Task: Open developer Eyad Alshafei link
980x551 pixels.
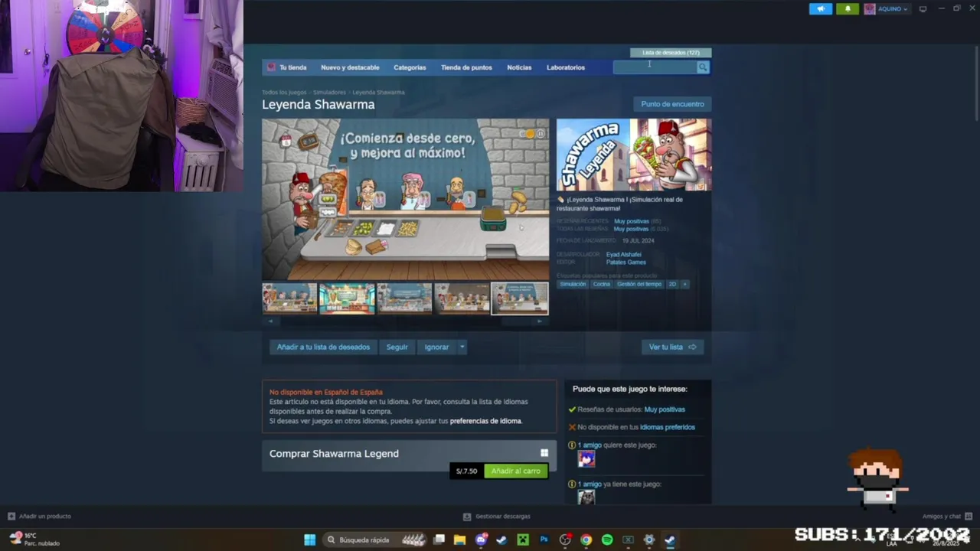Action: pyautogui.click(x=624, y=254)
